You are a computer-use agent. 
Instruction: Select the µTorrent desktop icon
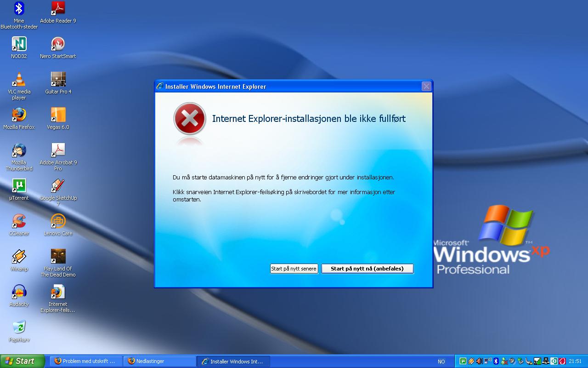[x=19, y=190]
